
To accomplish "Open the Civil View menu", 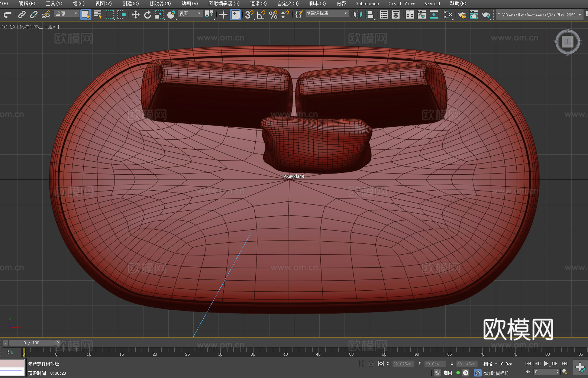I will click(401, 3).
